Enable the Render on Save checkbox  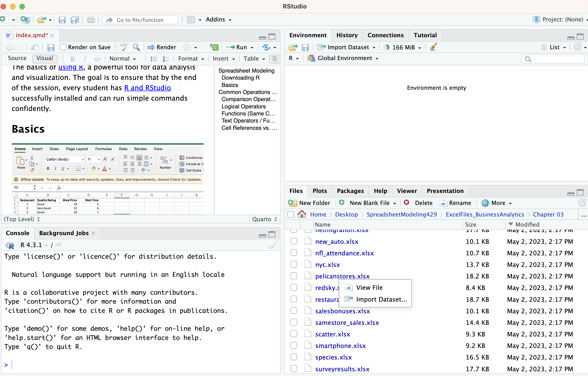point(63,47)
